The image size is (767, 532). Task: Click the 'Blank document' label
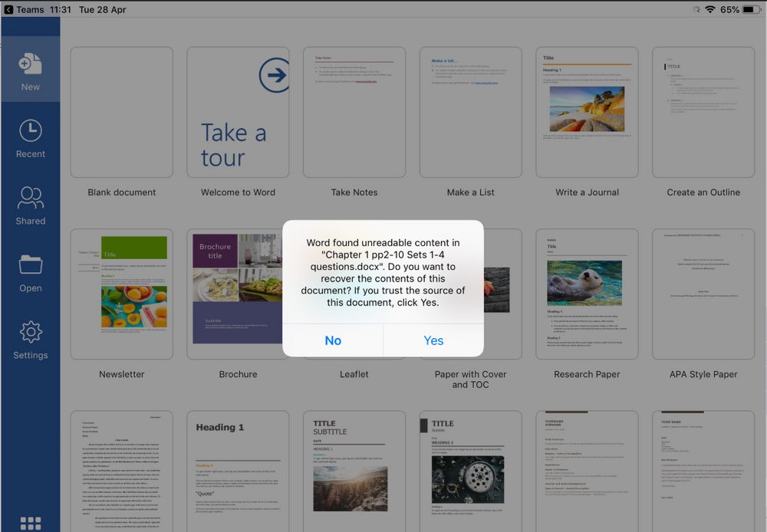121,192
